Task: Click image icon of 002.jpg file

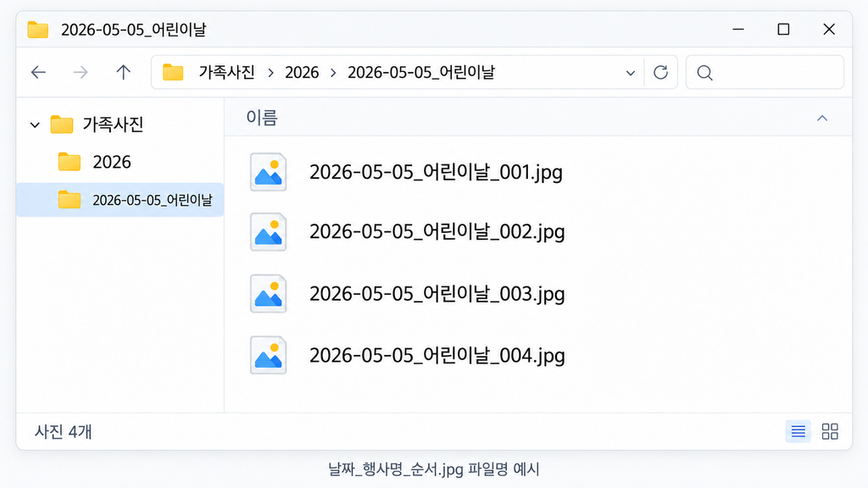Action: pos(268,232)
